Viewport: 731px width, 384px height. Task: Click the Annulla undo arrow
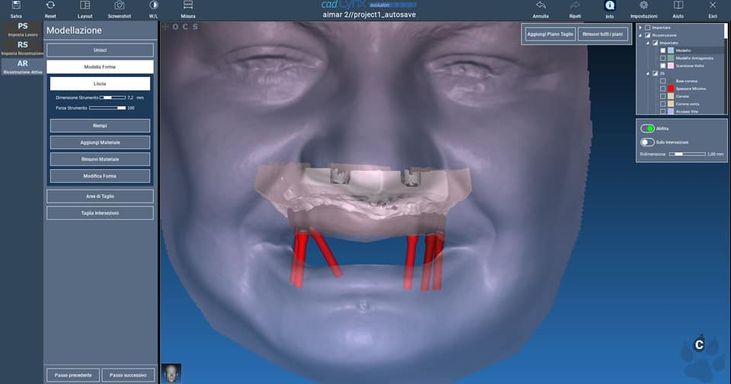click(x=541, y=6)
